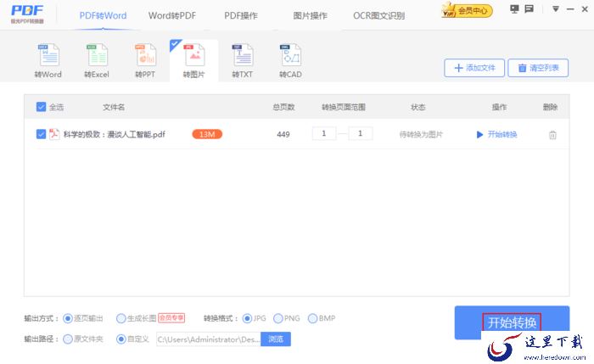Click the end page range field
The height and width of the screenshot is (364, 594).
click(x=361, y=133)
